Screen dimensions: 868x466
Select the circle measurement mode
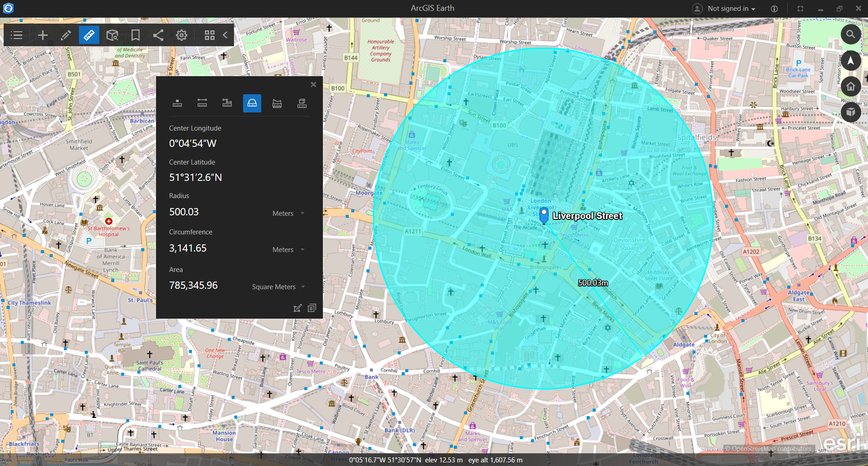coord(252,103)
